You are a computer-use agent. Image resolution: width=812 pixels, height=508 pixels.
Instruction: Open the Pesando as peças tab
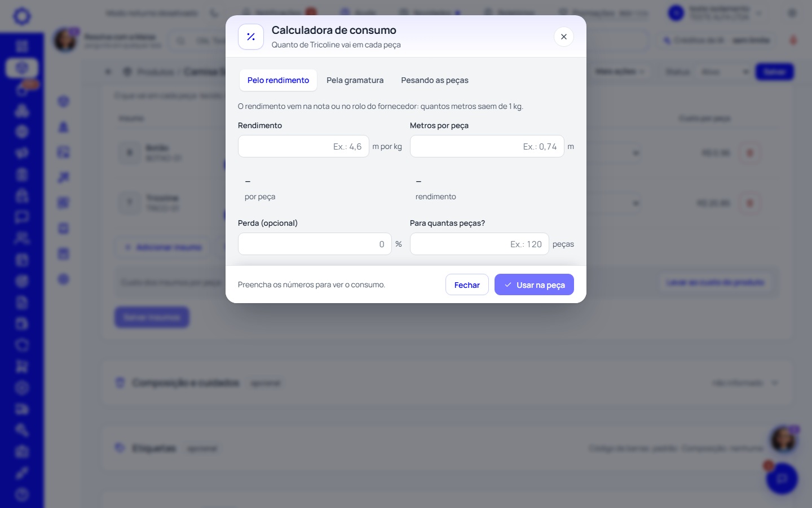tap(435, 80)
